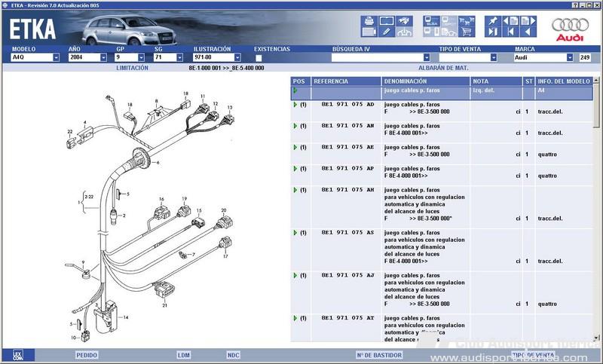Click the plain left arrow back icon
The width and height of the screenshot is (603, 364).
coord(528,32)
